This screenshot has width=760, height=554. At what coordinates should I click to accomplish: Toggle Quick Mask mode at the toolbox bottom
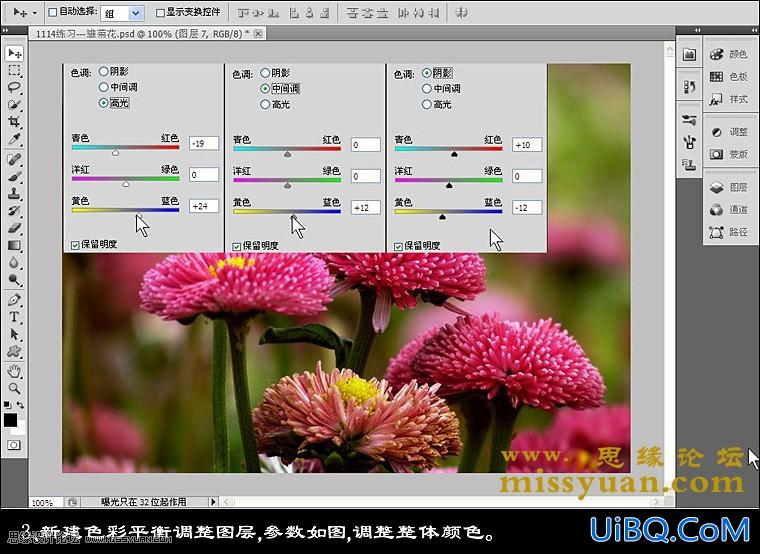click(x=14, y=445)
